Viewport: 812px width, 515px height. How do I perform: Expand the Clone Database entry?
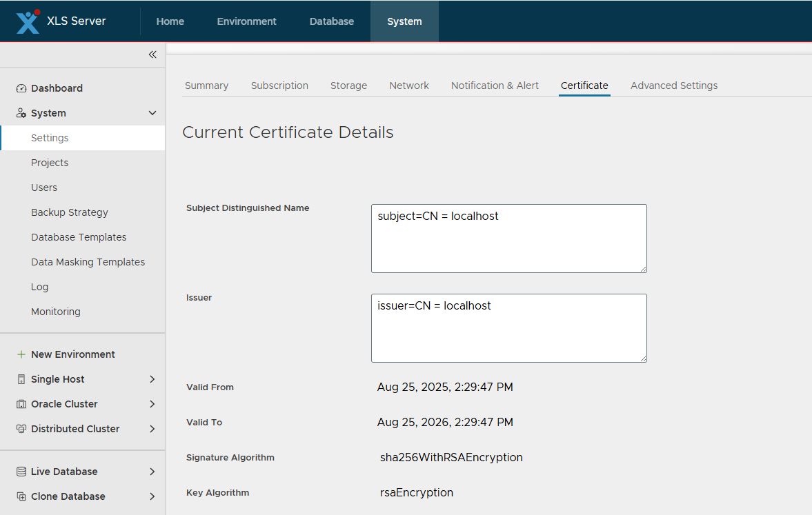[x=151, y=496]
